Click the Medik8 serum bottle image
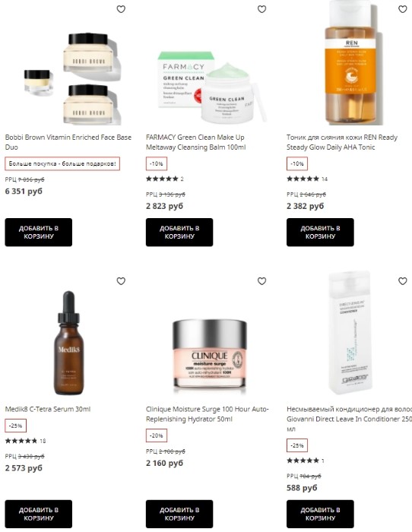 [68, 343]
